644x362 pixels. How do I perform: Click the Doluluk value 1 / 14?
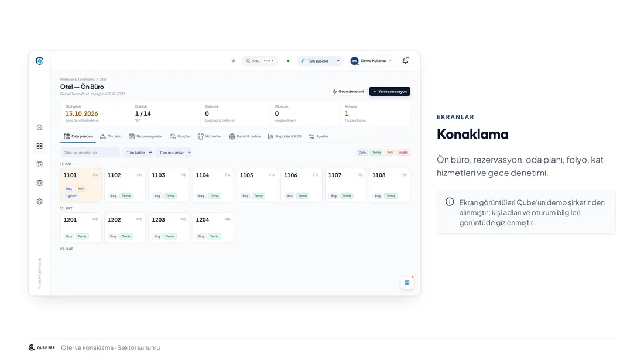[143, 113]
